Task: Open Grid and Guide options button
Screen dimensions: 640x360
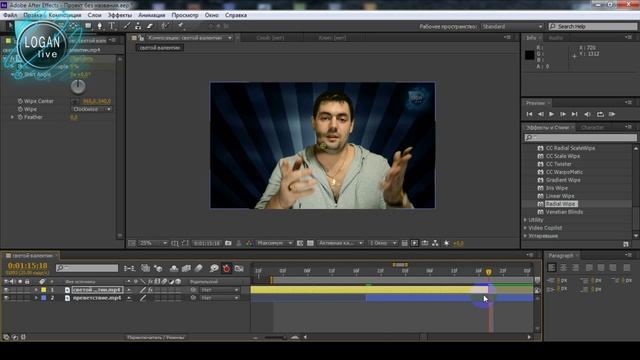Action: click(x=175, y=243)
